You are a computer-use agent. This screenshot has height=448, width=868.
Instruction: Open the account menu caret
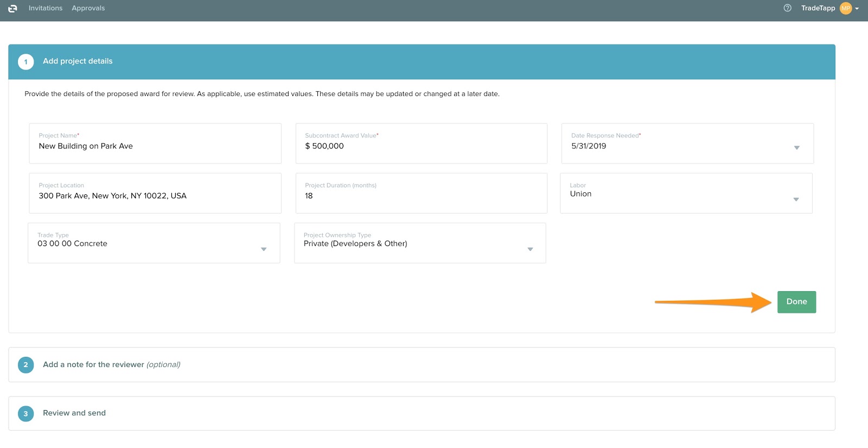[x=857, y=9]
